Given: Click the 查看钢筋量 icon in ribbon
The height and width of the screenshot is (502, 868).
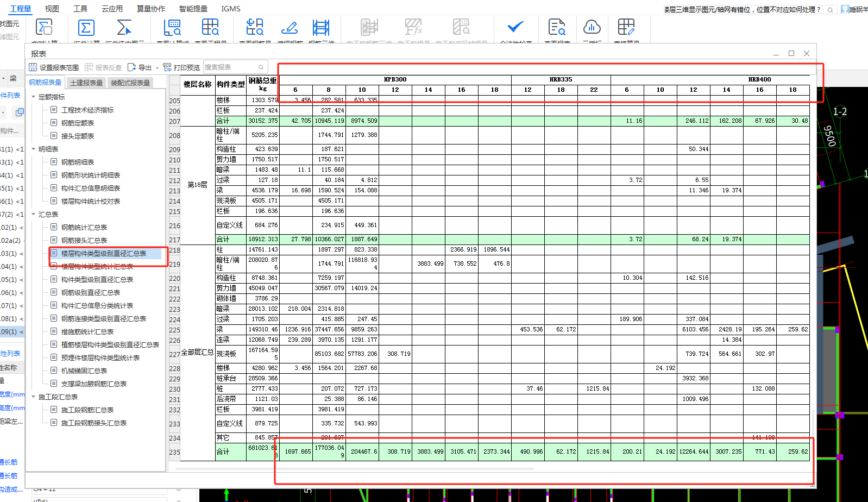Looking at the screenshot, I should [255, 28].
